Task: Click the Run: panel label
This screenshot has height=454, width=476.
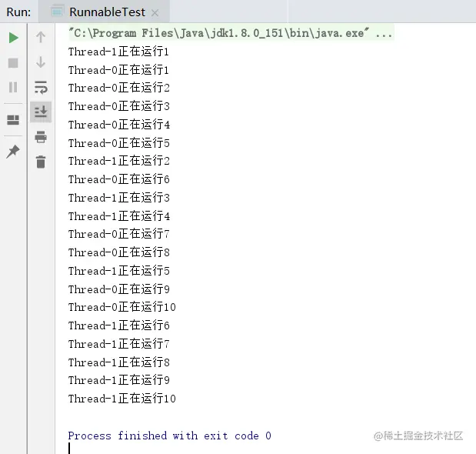Action: click(x=18, y=12)
